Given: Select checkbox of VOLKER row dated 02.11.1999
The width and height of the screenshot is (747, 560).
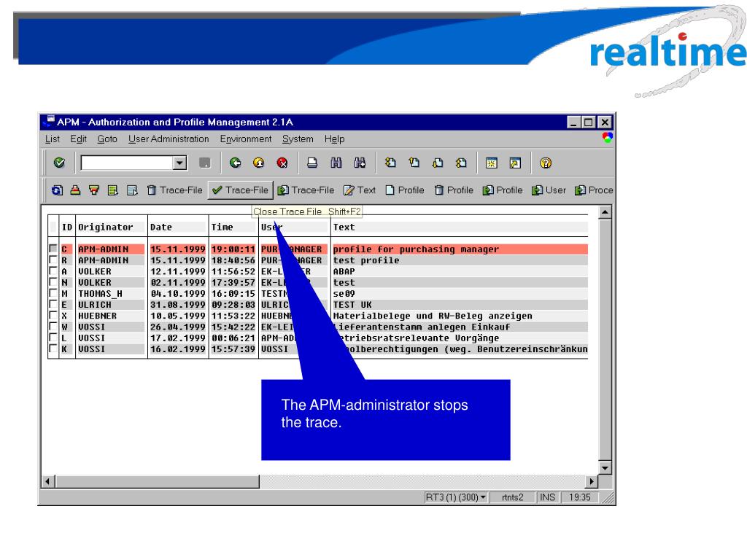Looking at the screenshot, I should point(53,282).
